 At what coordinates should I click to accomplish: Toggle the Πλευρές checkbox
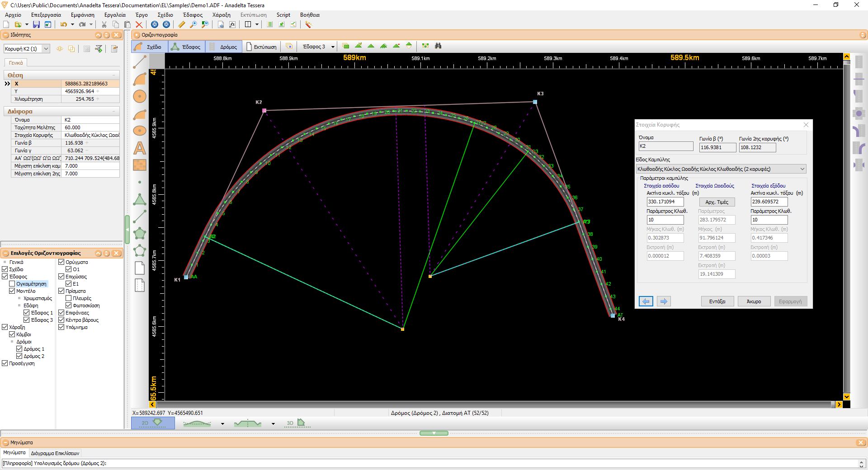point(68,298)
